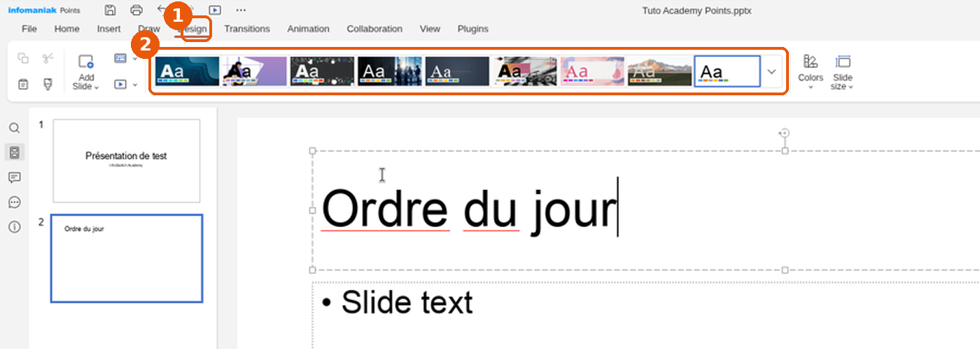This screenshot has width=980, height=349.
Task: Expand the theme gallery chevron
Action: 772,71
